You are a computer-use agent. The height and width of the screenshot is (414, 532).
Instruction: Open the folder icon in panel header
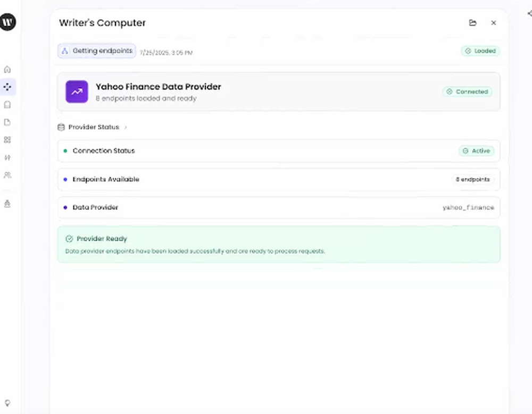(x=472, y=23)
